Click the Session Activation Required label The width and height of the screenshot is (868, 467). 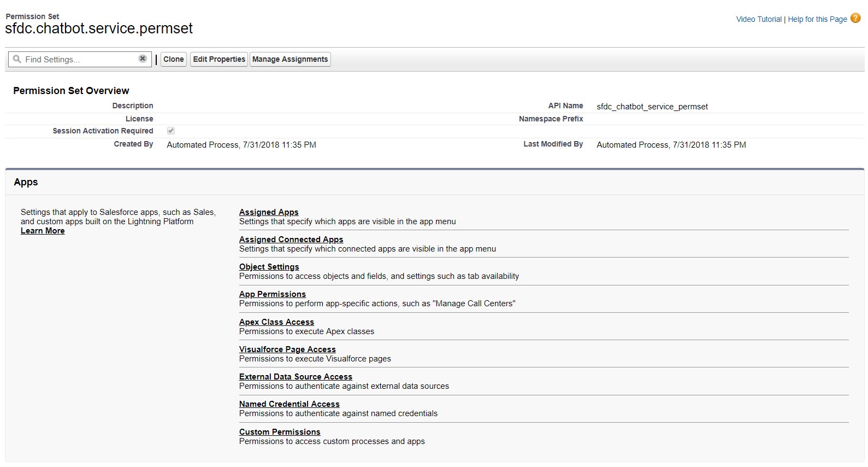(103, 131)
